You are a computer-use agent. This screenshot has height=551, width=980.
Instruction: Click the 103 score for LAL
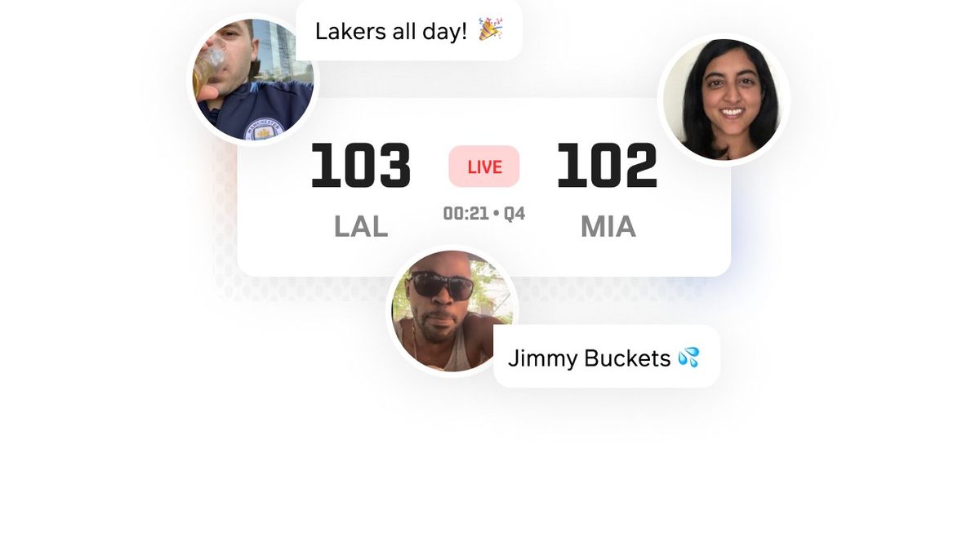tap(360, 167)
